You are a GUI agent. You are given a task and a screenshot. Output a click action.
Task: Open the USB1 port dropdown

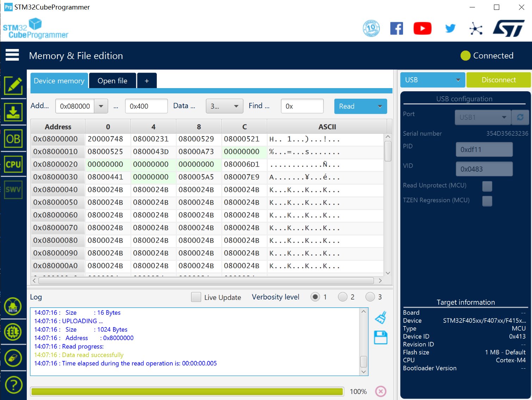[x=483, y=117]
